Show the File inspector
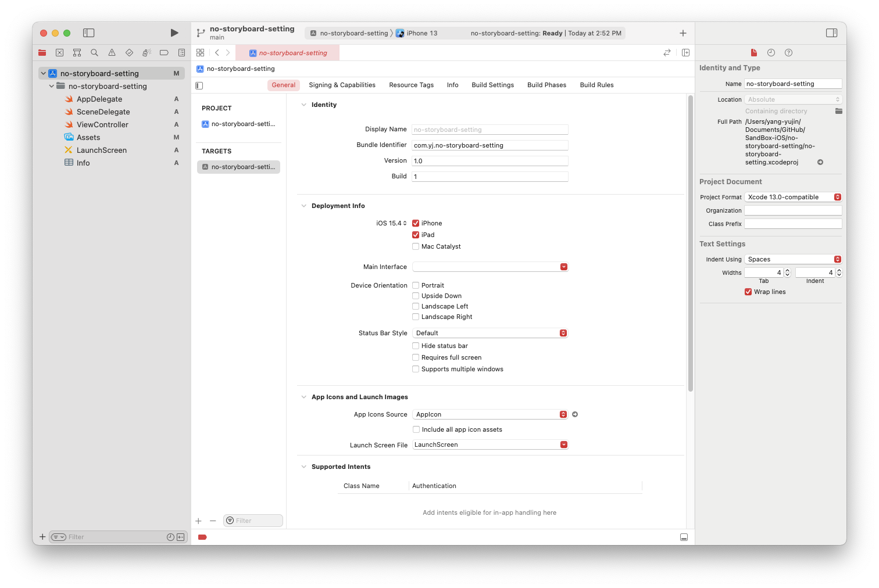Viewport: 879px width, 588px height. click(754, 53)
